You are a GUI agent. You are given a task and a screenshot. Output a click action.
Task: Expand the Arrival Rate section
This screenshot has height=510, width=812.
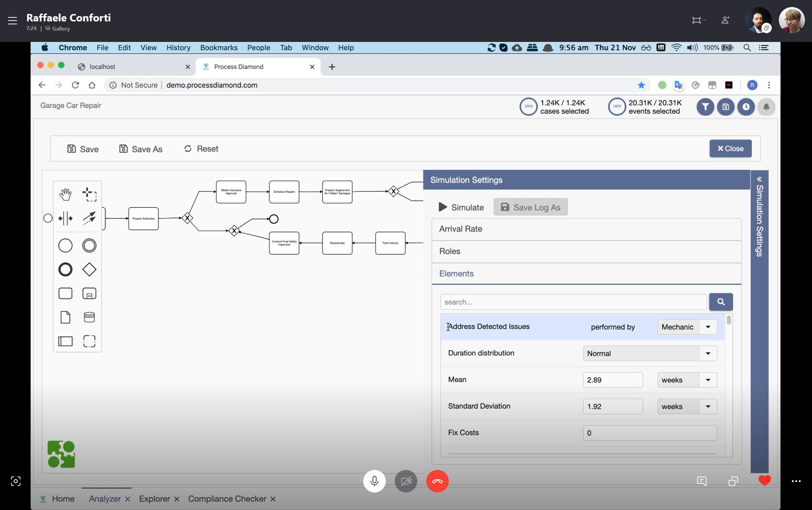pos(586,229)
